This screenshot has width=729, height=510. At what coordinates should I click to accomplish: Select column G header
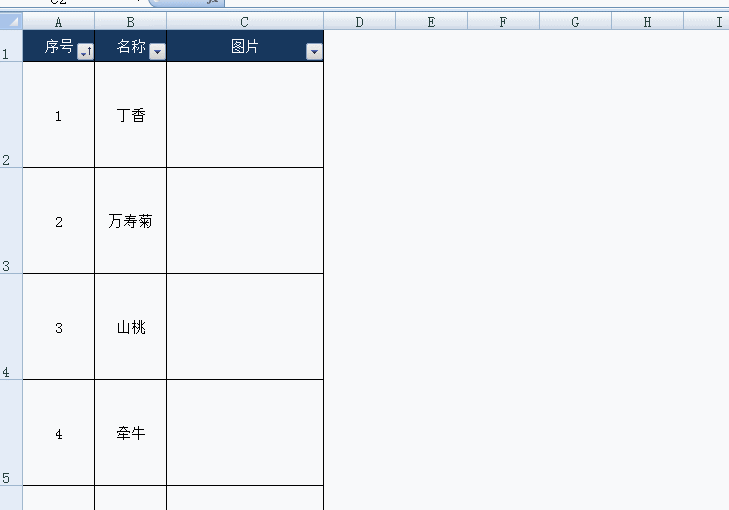point(576,21)
